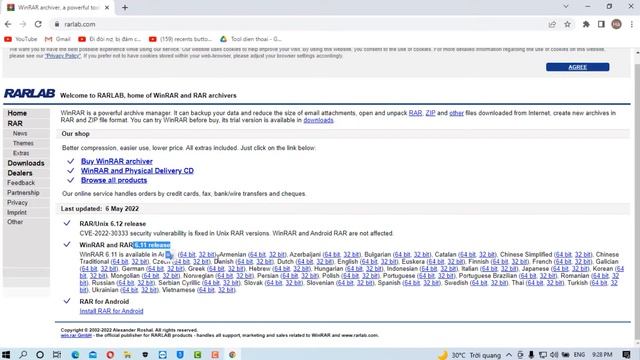View site information lock icon
640x360 pixels.
pos(57,24)
